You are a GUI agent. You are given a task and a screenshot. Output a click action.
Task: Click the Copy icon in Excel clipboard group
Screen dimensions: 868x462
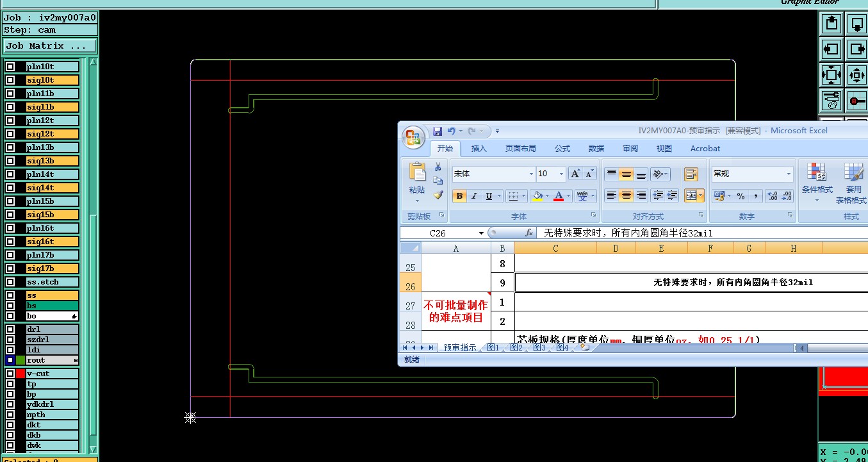pyautogui.click(x=438, y=181)
